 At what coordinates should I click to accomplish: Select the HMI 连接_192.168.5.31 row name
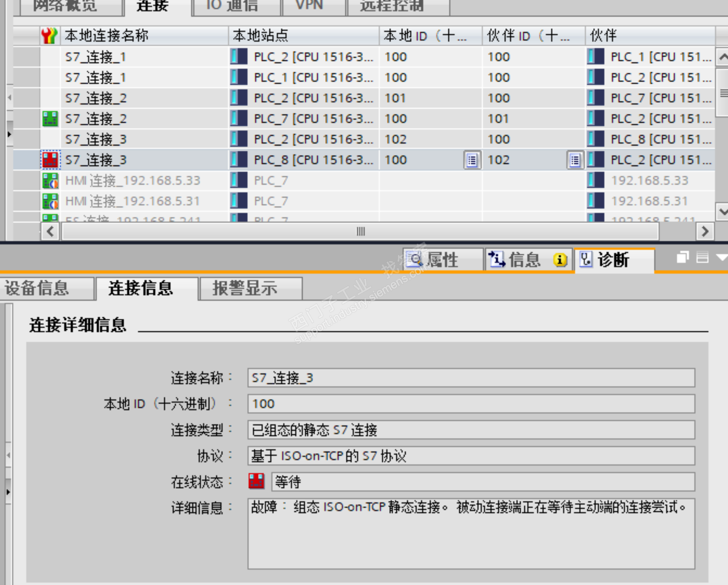pyautogui.click(x=132, y=201)
